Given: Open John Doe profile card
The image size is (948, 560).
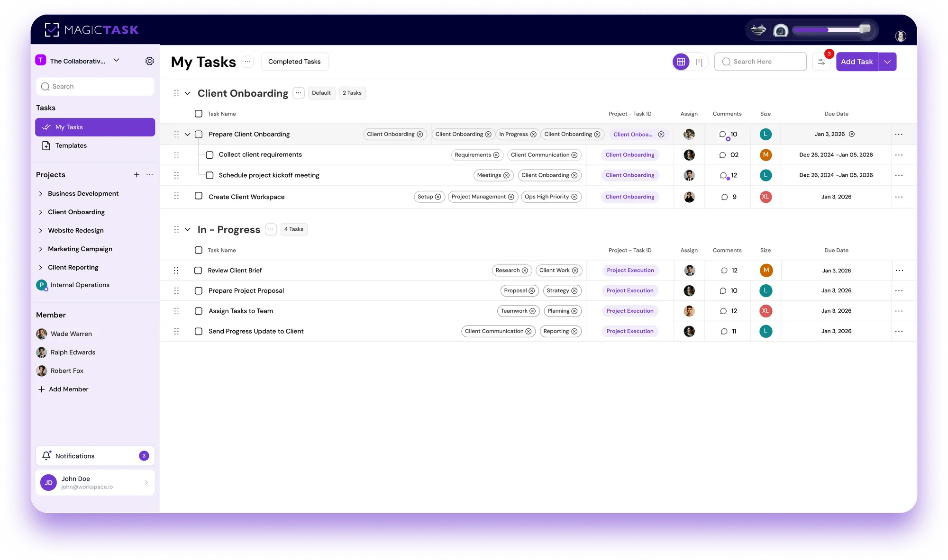Looking at the screenshot, I should [95, 482].
